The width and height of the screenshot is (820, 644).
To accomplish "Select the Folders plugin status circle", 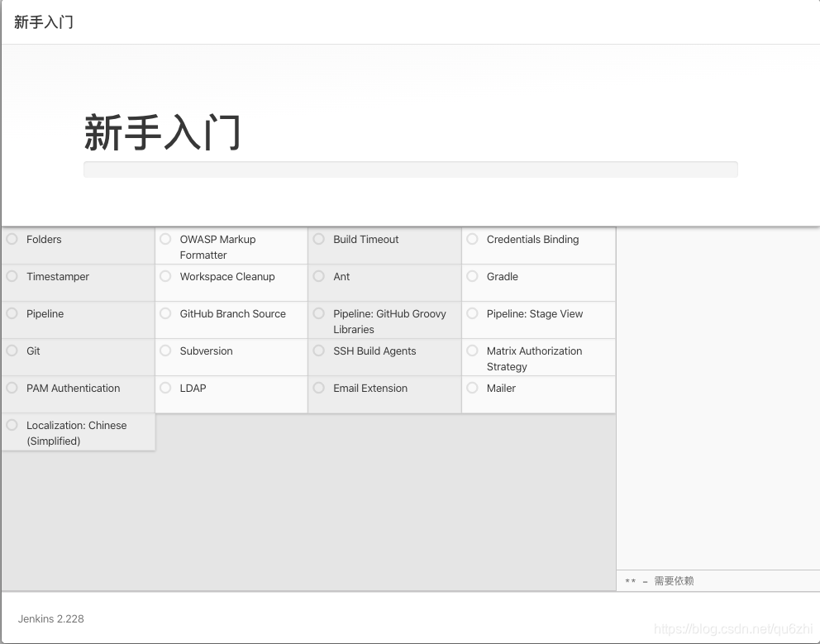I will click(12, 239).
